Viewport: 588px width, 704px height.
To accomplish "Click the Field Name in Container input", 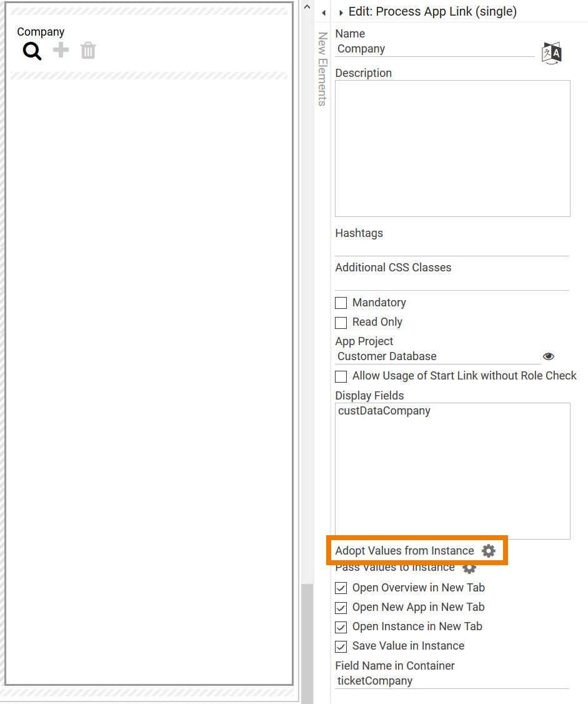I will (452, 681).
